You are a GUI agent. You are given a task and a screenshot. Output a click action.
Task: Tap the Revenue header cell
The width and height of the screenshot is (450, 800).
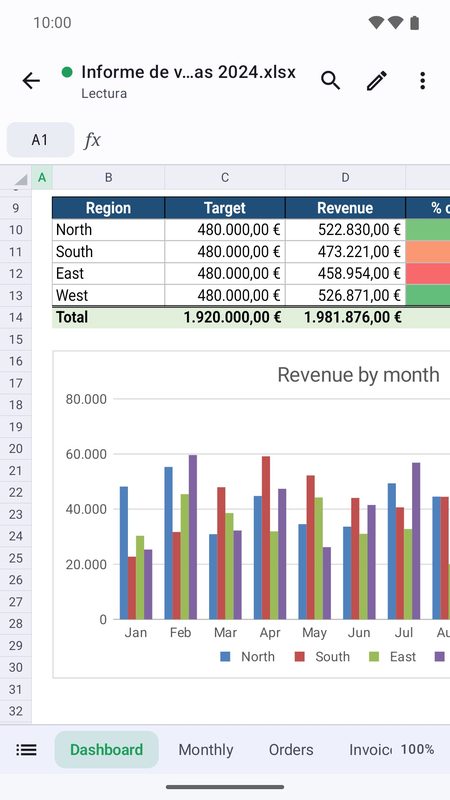(345, 208)
